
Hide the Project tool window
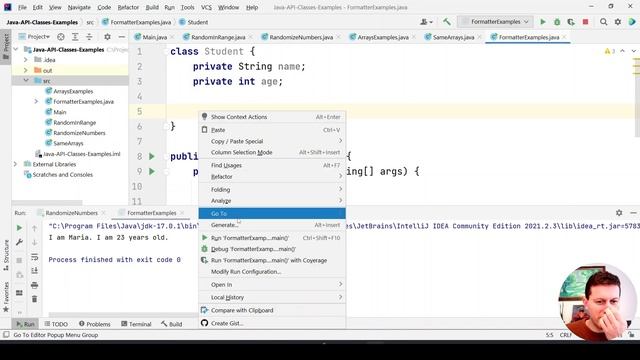click(x=122, y=37)
